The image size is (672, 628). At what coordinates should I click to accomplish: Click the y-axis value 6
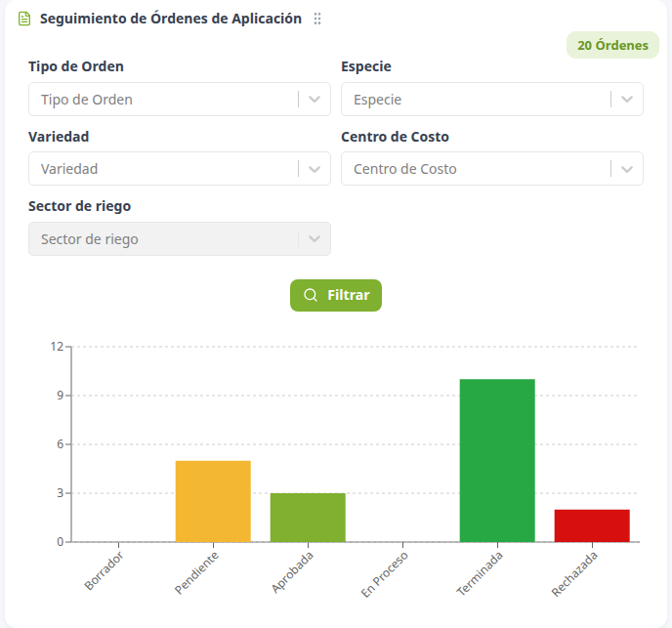click(61, 444)
